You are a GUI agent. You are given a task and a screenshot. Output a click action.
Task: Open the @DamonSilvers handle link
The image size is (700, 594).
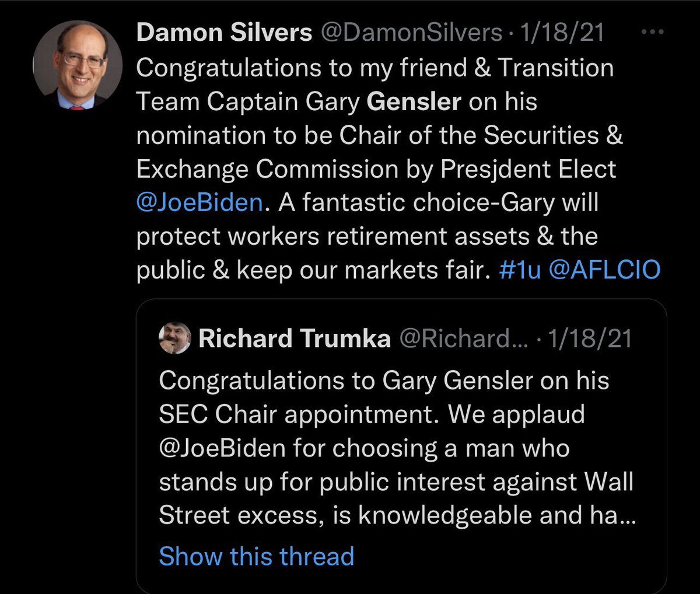point(410,33)
